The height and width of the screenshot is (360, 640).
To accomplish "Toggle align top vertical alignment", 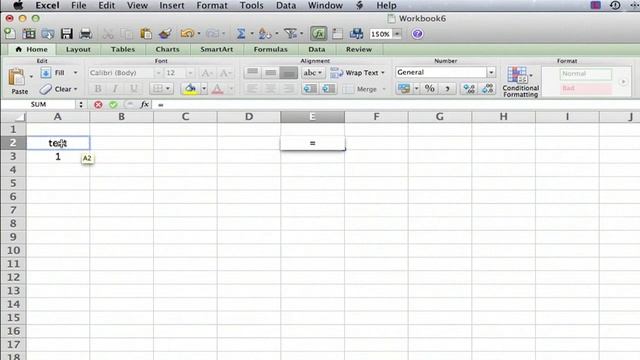I will pyautogui.click(x=252, y=73).
